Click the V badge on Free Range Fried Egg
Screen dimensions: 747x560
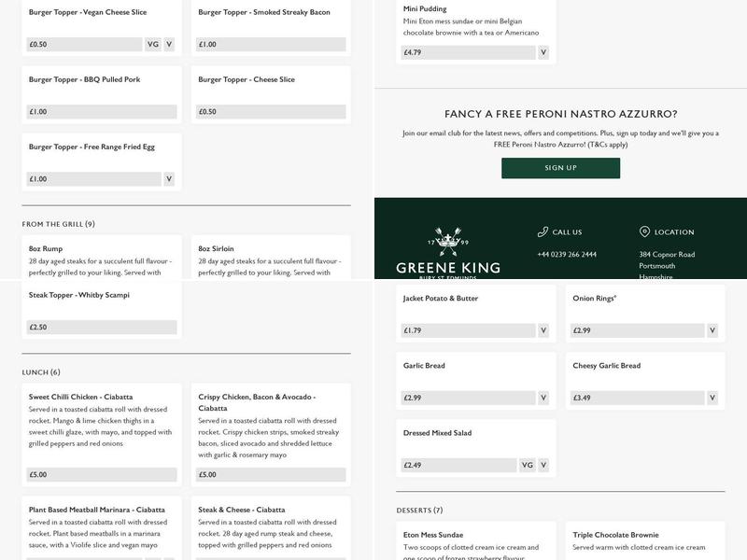(169, 178)
